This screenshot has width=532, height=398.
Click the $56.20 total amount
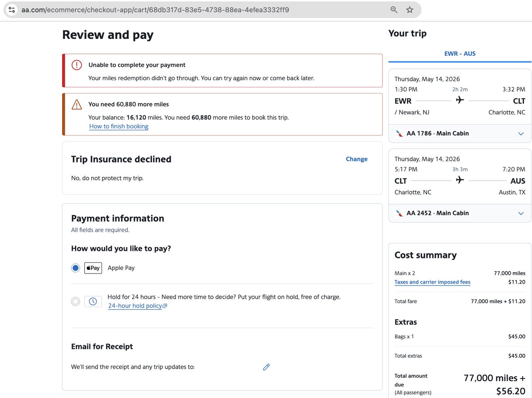[511, 391]
